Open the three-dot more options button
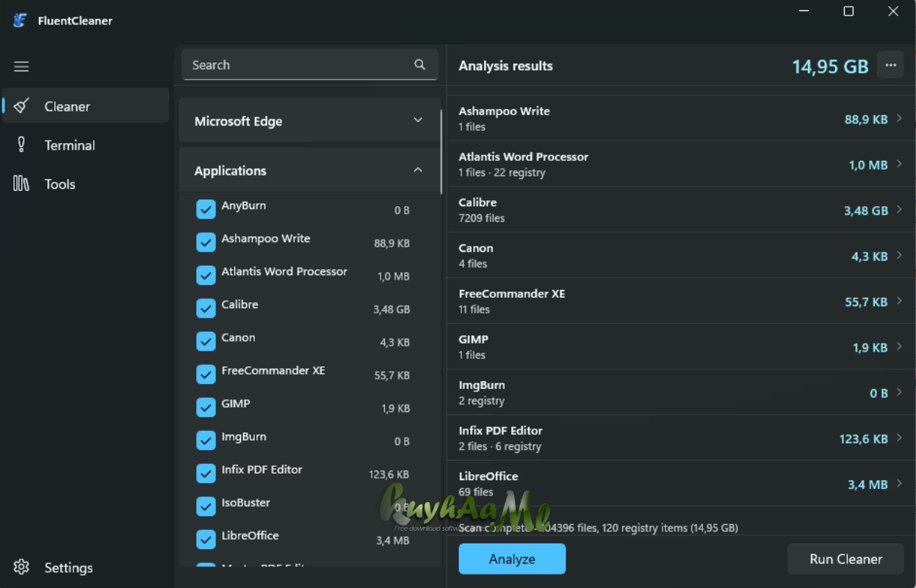 tap(890, 65)
